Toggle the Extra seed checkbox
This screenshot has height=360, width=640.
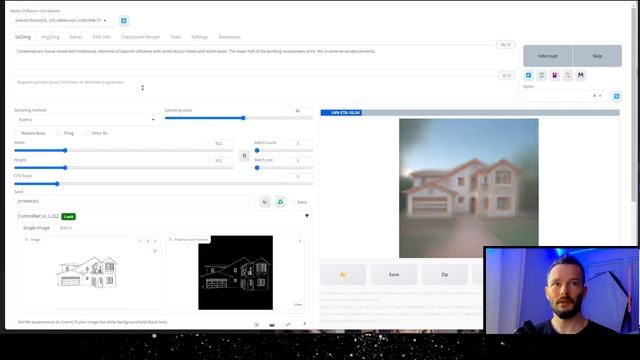pos(293,202)
